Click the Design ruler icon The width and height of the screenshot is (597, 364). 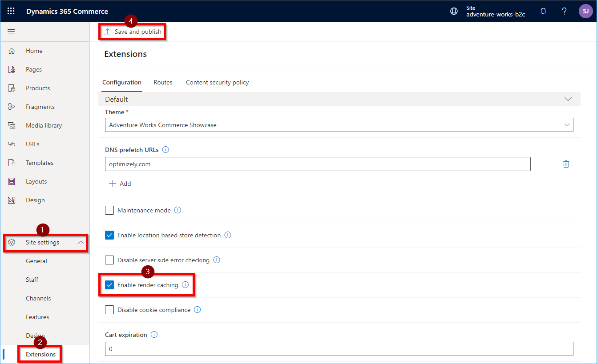[x=12, y=200]
